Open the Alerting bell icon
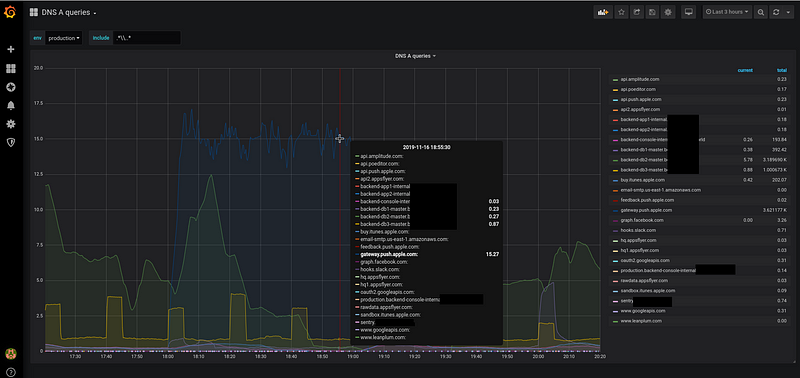 [x=11, y=106]
